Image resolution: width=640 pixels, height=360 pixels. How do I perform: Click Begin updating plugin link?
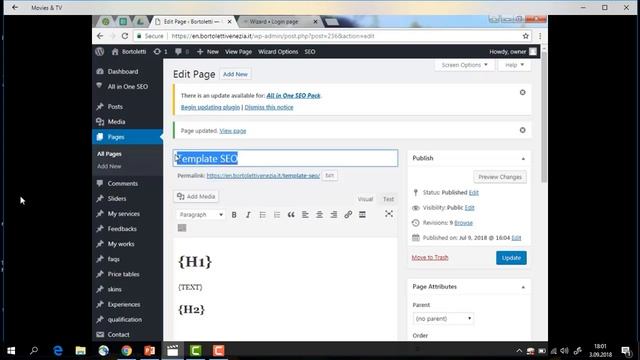[210, 107]
